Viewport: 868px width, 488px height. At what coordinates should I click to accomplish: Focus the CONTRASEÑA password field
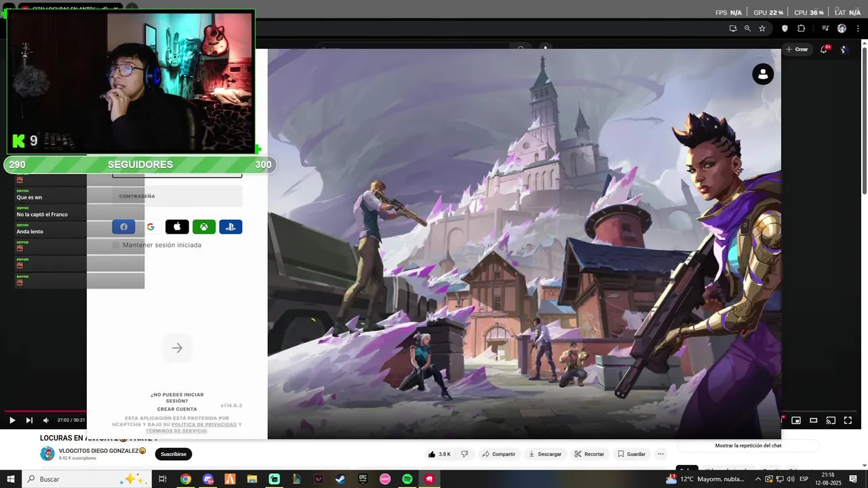pos(177,196)
